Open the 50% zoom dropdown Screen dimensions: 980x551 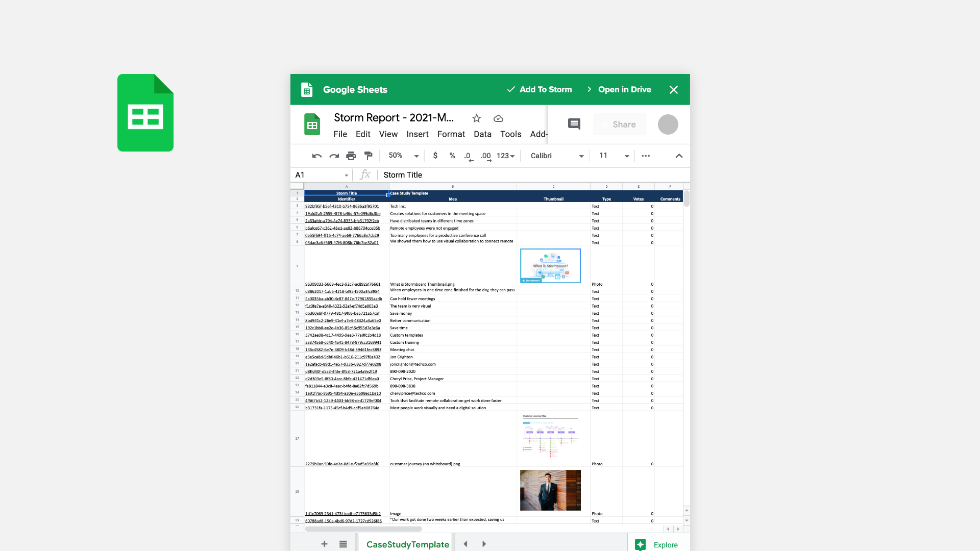(x=404, y=156)
